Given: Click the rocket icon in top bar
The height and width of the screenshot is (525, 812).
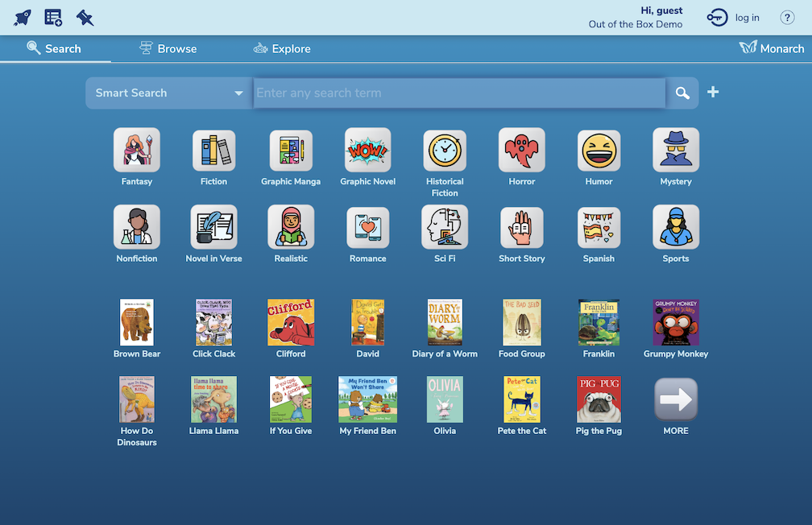Looking at the screenshot, I should [23, 18].
